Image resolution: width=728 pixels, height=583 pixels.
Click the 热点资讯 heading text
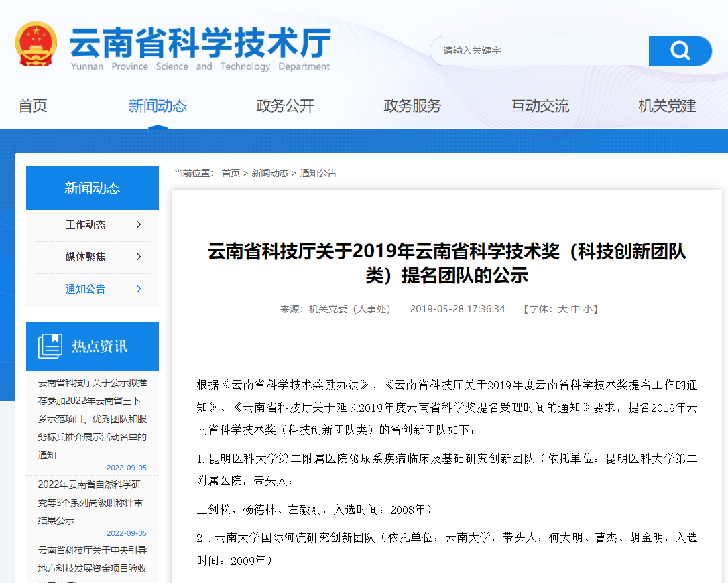[x=99, y=346]
